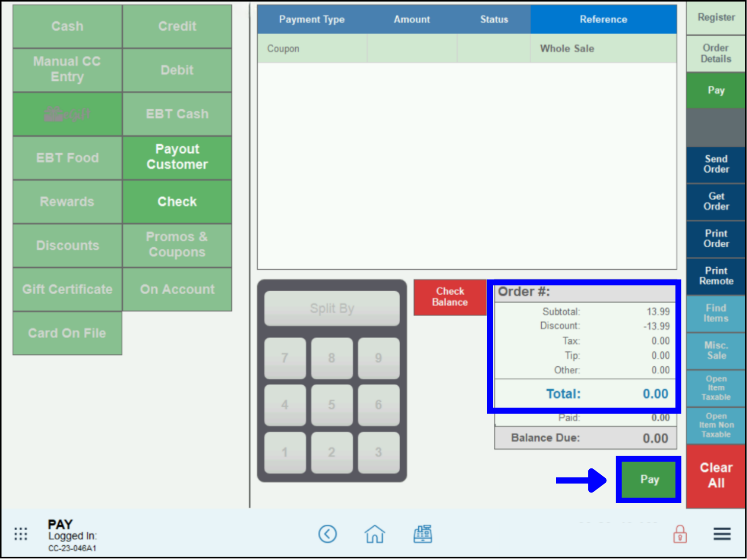Open Find Items in the sidebar
747x560 pixels.
tap(716, 313)
